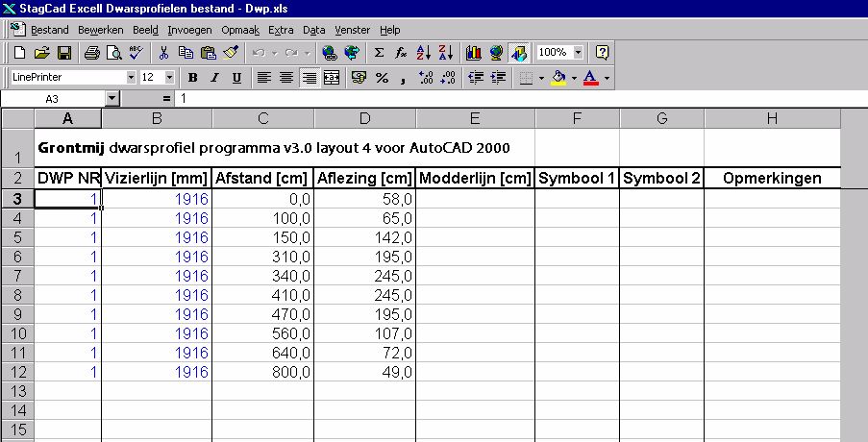This screenshot has height=442, width=868.
Task: Sort ascending with the A-Z icon
Action: click(423, 53)
